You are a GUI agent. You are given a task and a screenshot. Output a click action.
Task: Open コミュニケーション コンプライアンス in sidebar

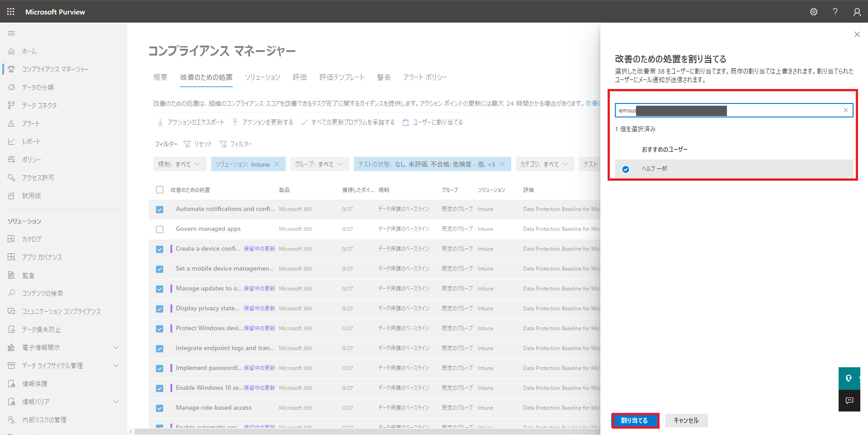click(61, 311)
